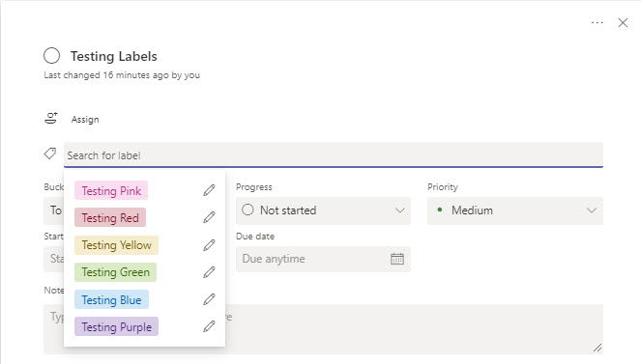641x364 pixels.
Task: Open the due date calendar picker
Action: pos(397,259)
